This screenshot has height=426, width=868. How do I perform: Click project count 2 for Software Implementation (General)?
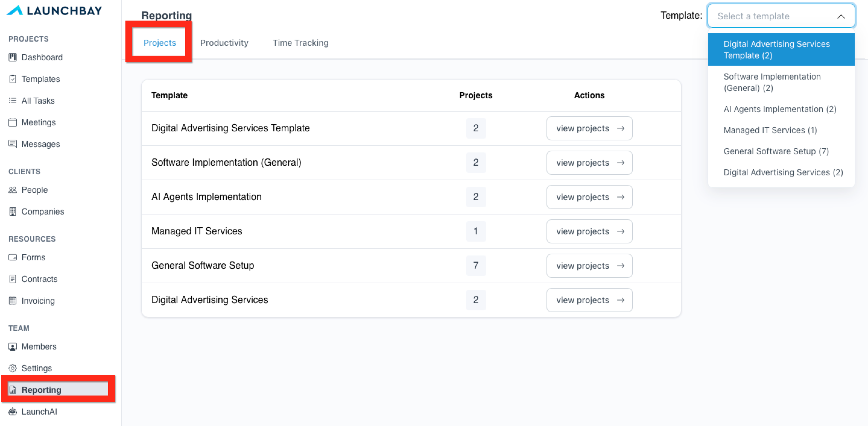pyautogui.click(x=476, y=162)
